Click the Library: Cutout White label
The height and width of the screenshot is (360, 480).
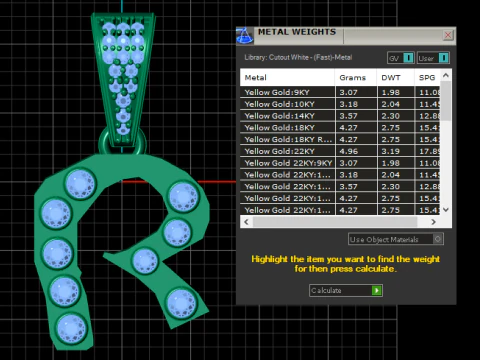tap(298, 57)
